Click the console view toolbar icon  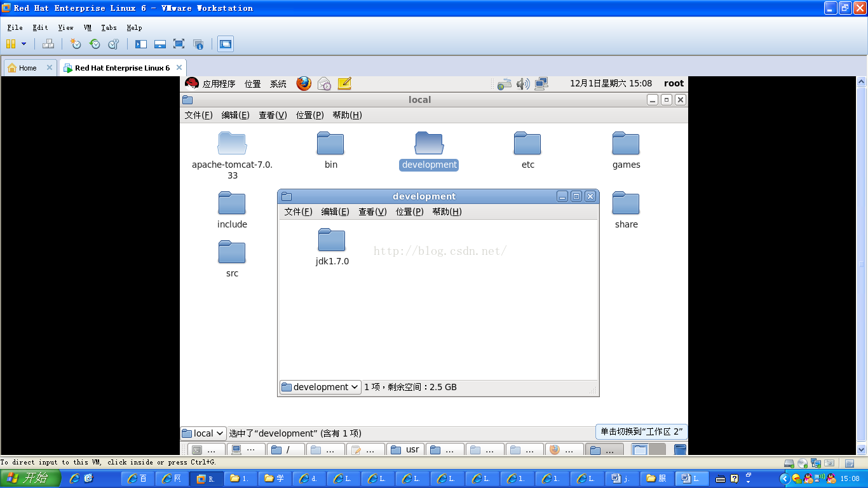[226, 44]
